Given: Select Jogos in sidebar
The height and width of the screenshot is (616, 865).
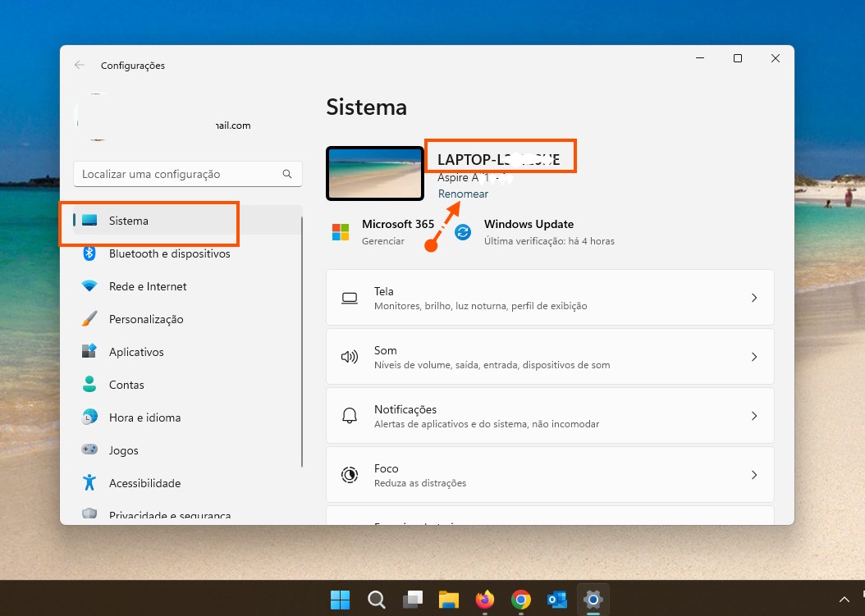Looking at the screenshot, I should [188, 450].
